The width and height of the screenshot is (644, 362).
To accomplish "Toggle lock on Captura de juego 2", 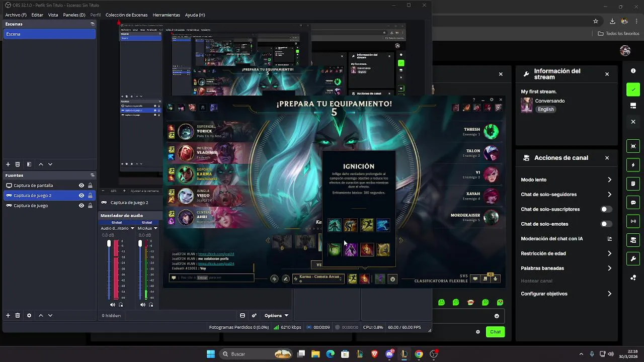I will [90, 196].
